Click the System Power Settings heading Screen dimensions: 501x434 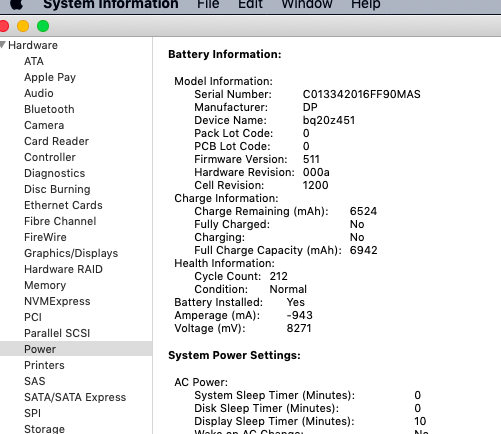pos(234,355)
